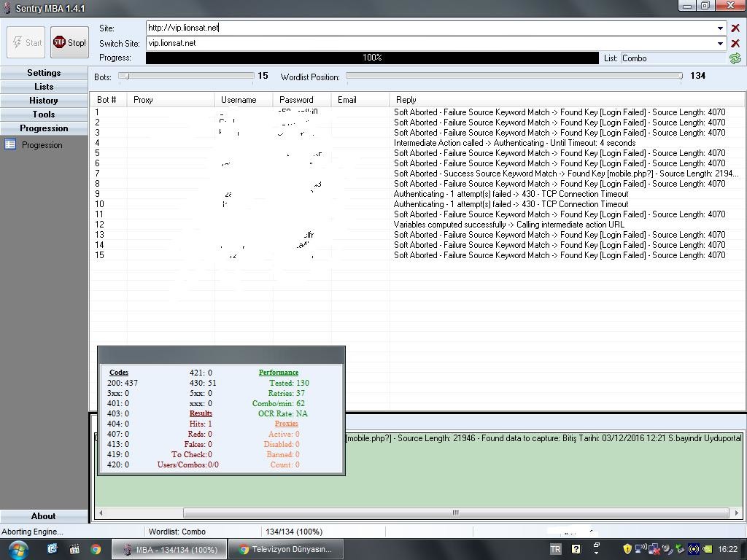The height and width of the screenshot is (560, 747).
Task: Click the Stop! button with red icon
Action: 69,43
